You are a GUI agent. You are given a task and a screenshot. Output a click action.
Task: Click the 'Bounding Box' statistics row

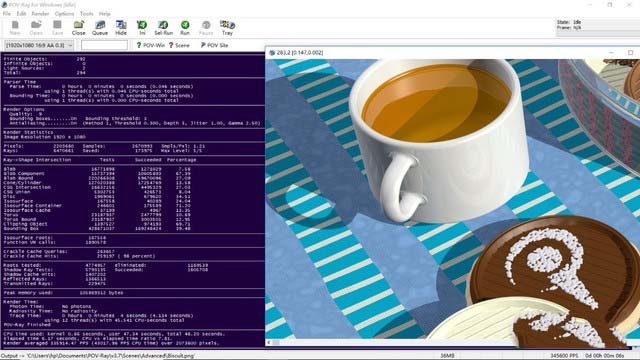(x=97, y=229)
